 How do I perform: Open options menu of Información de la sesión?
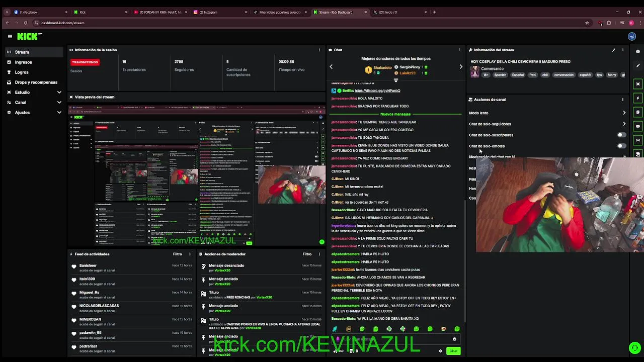319,50
